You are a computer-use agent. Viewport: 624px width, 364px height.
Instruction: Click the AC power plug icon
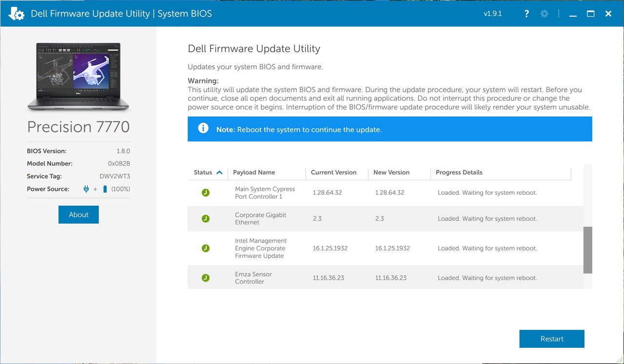[86, 189]
